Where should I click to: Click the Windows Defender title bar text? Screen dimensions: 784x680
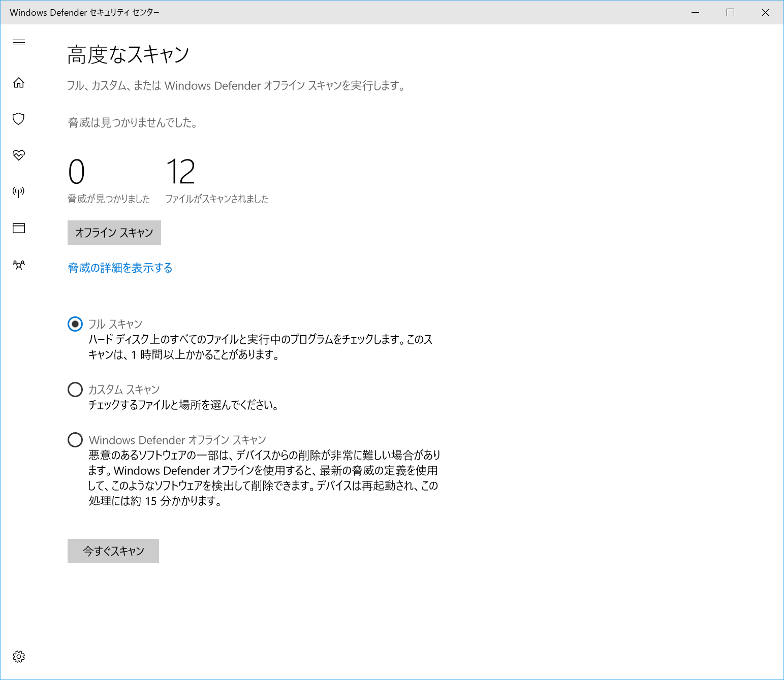[84, 12]
